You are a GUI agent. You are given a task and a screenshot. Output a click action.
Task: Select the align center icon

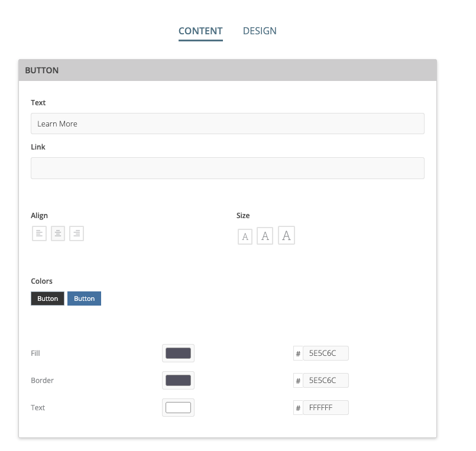coord(58,233)
